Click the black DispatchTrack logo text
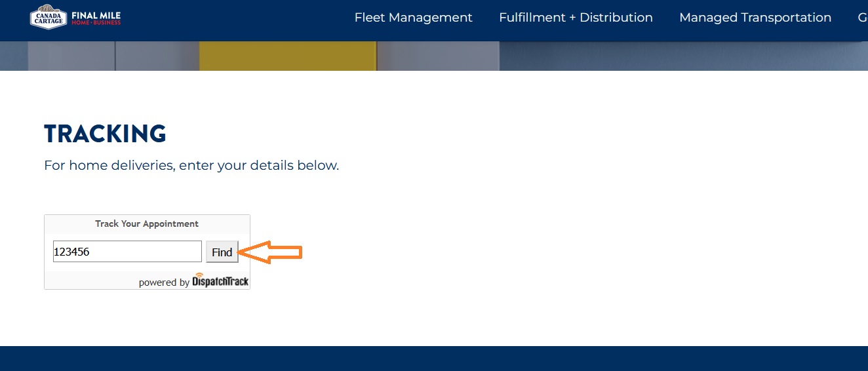868x371 pixels. pos(221,282)
